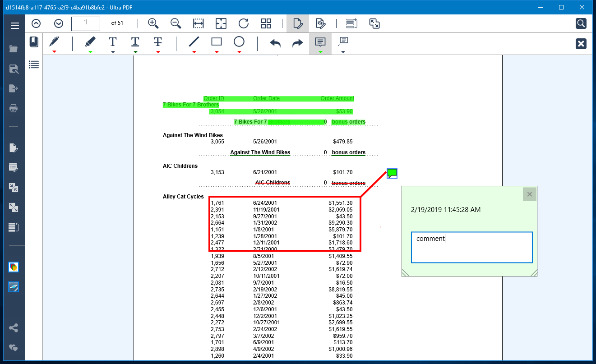
Task: Open the hamburger main menu
Action: 15,26
